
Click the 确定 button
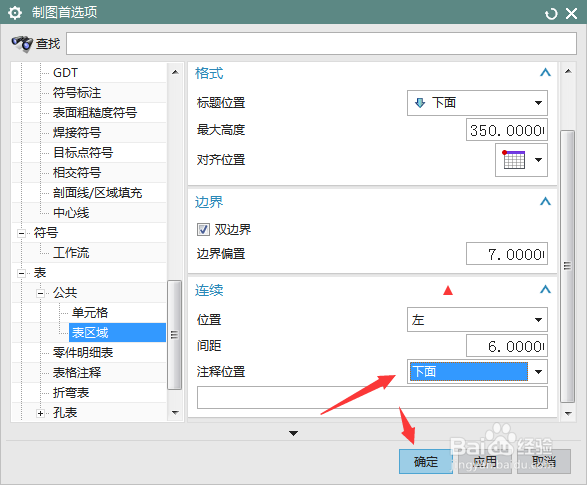click(x=426, y=461)
